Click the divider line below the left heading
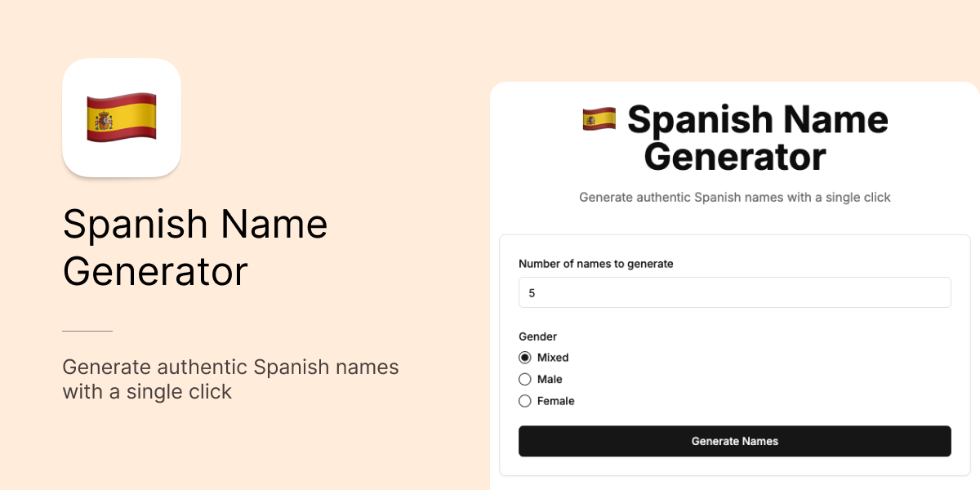The height and width of the screenshot is (490, 980). tap(87, 329)
